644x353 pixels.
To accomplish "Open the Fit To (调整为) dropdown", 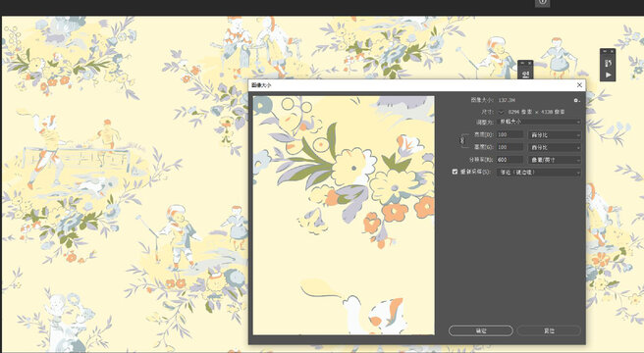I will click(538, 122).
